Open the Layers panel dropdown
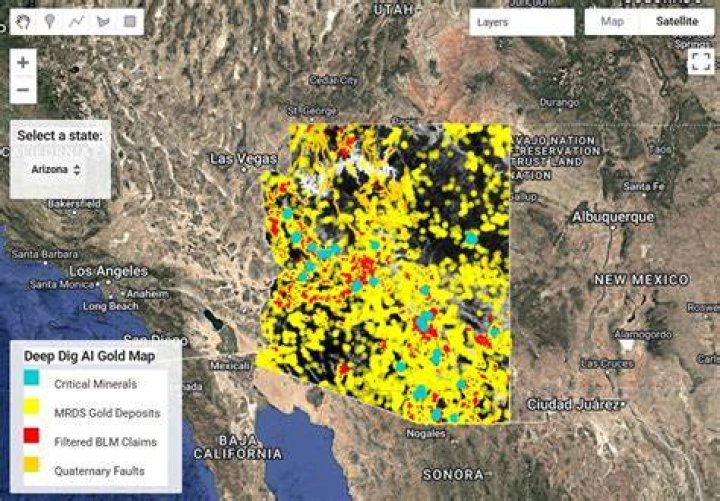Image resolution: width=720 pixels, height=501 pixels. pos(522,22)
